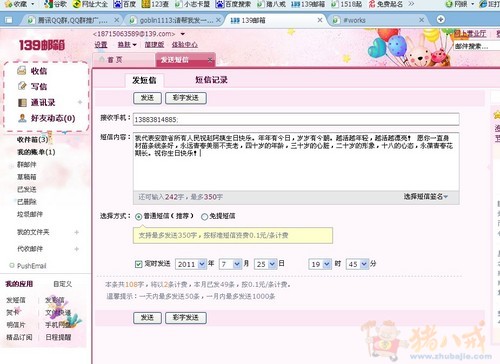Expand account dropdown next to email address

[183, 34]
